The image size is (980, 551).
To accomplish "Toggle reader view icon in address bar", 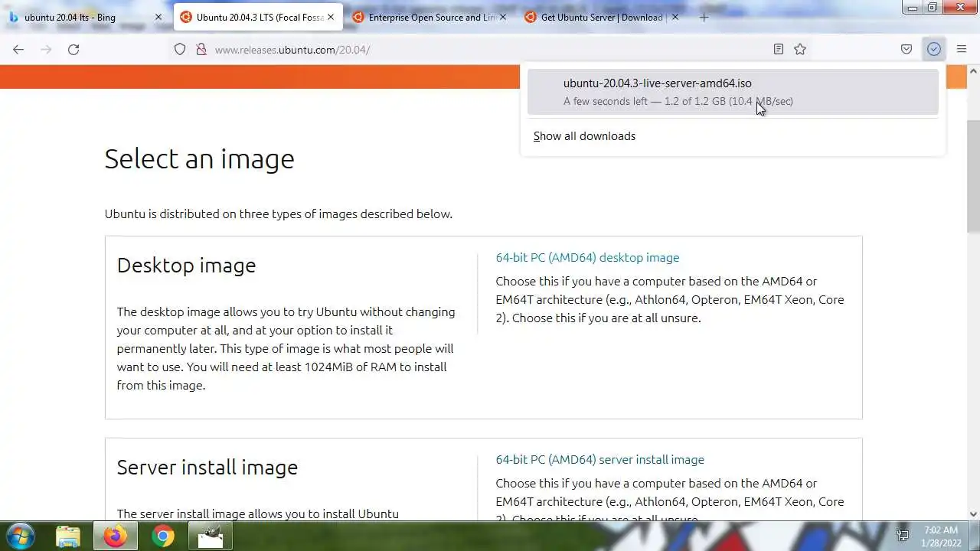I will click(x=778, y=49).
